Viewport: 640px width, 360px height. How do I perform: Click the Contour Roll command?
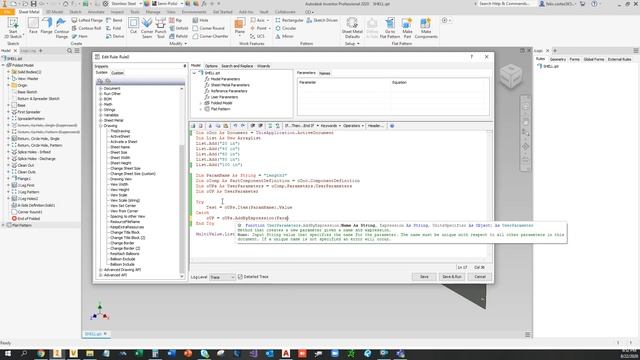(86, 28)
